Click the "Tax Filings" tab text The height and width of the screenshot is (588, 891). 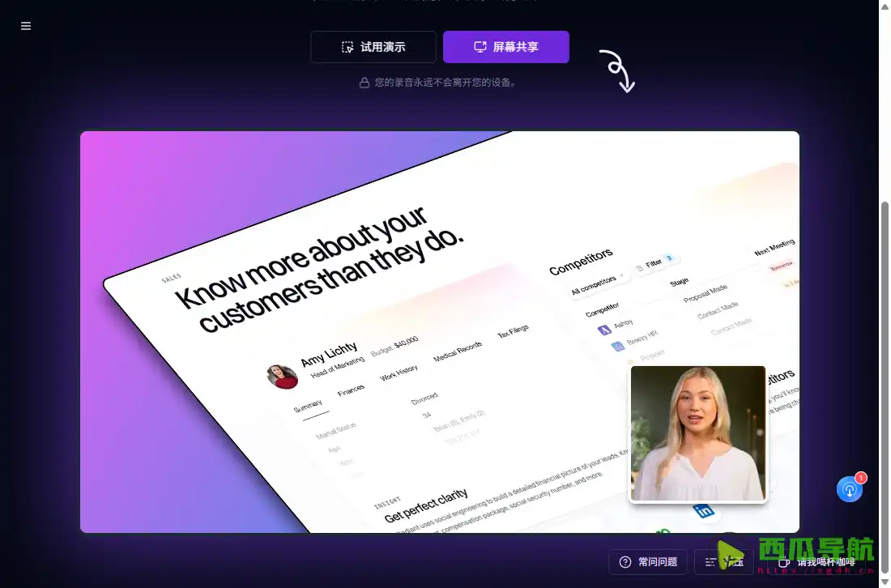pos(513,331)
